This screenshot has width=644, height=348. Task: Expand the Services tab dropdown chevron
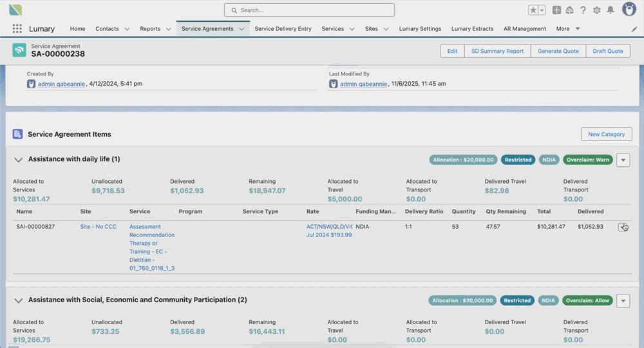click(352, 29)
